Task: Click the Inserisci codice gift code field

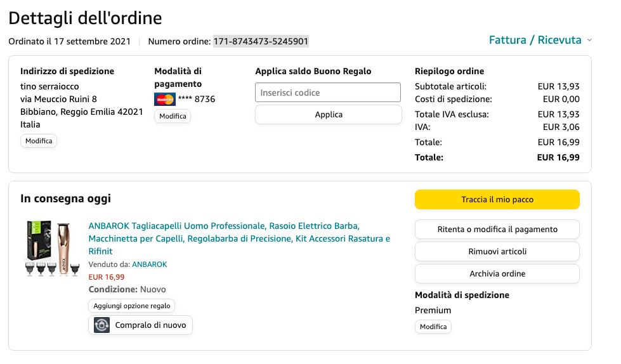Action: coord(328,93)
